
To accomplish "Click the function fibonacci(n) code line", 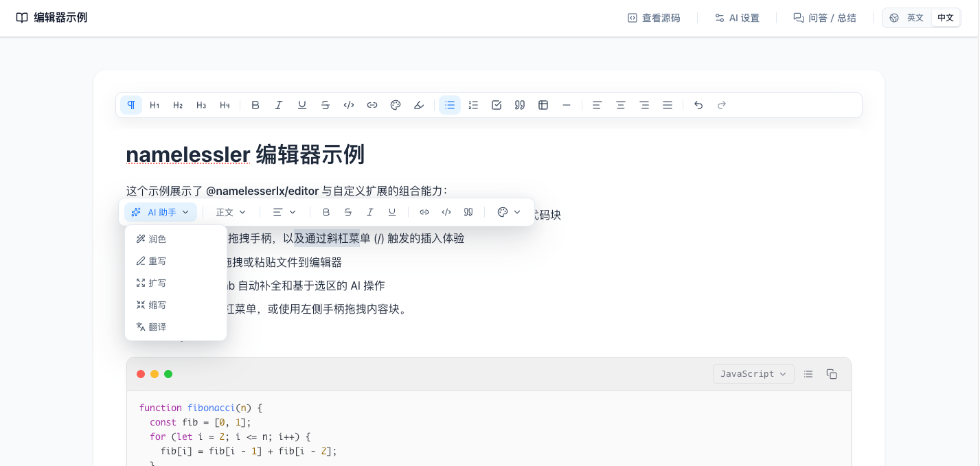I will (x=201, y=408).
